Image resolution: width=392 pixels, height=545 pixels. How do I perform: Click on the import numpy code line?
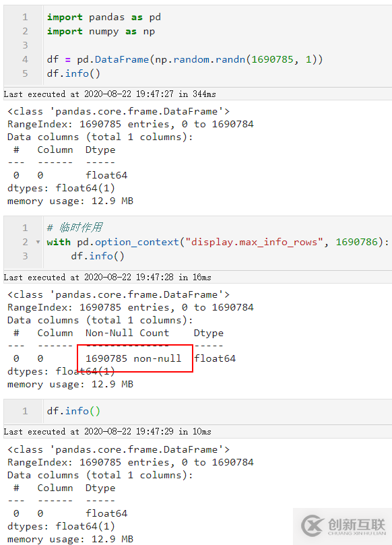tap(101, 31)
